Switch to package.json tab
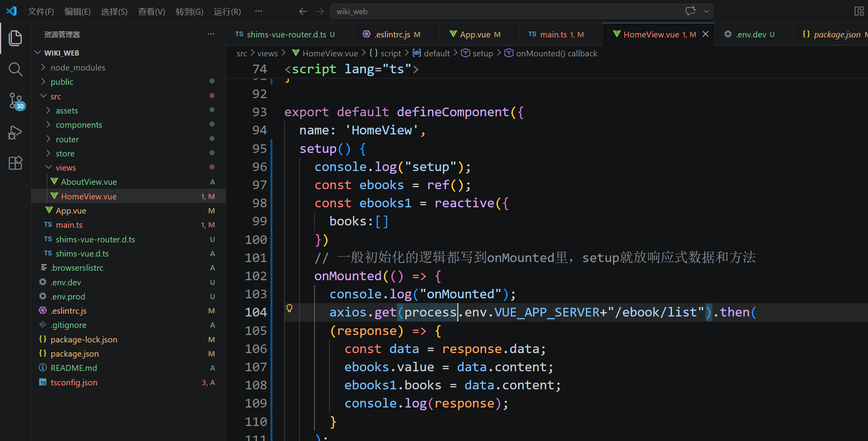 (831, 34)
